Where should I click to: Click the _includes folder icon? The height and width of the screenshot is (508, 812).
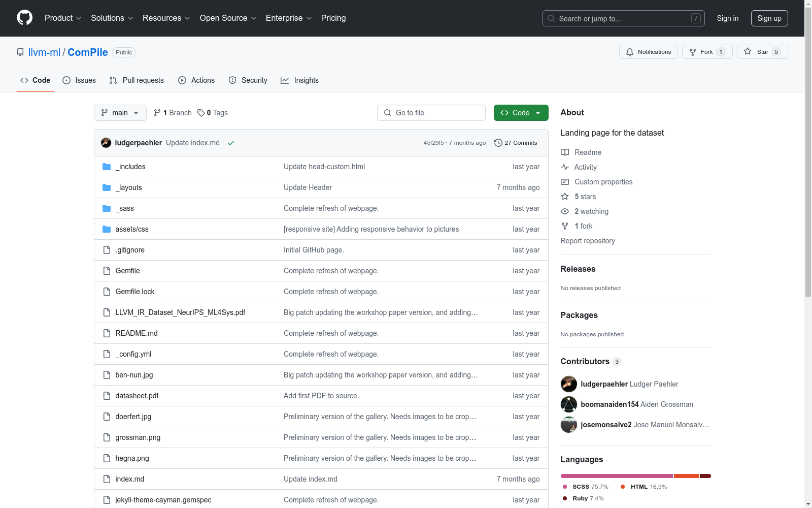click(107, 167)
